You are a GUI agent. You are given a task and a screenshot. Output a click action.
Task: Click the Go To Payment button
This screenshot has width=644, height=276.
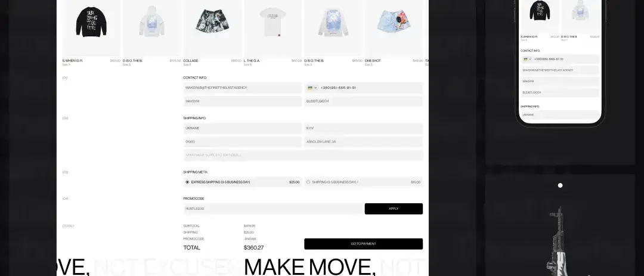(363, 244)
